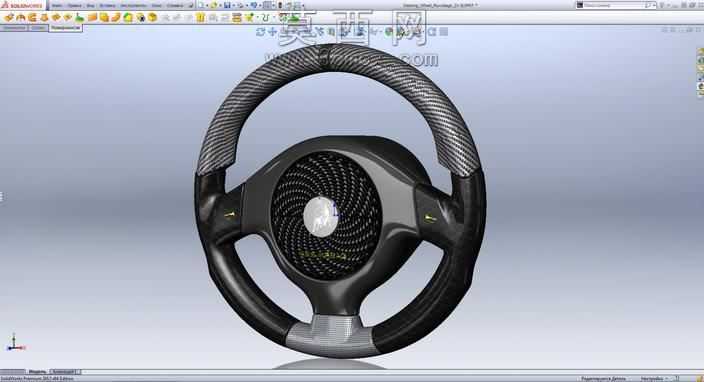Select the Planar Surface tool icon
The image size is (704, 382).
pyautogui.click(x=92, y=18)
